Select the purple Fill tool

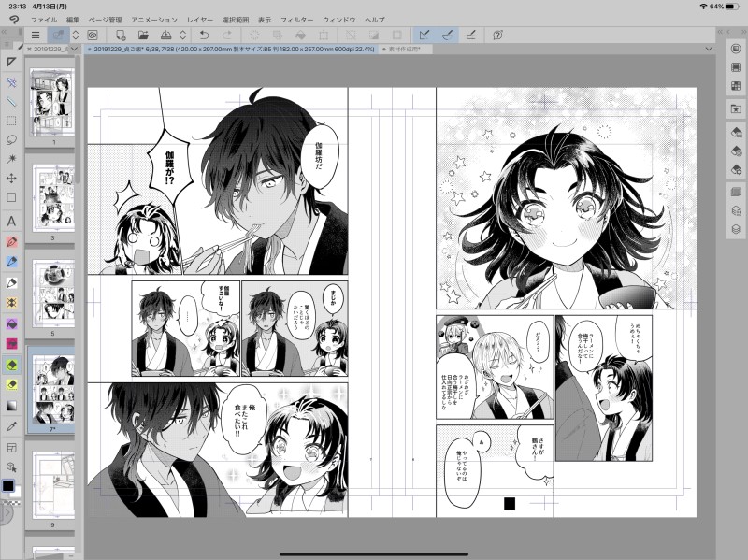click(x=11, y=323)
